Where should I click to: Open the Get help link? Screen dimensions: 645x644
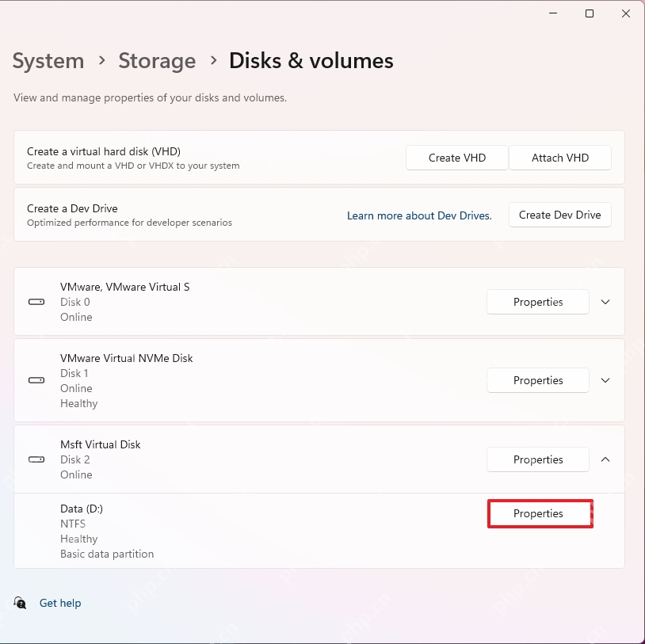pyautogui.click(x=60, y=603)
